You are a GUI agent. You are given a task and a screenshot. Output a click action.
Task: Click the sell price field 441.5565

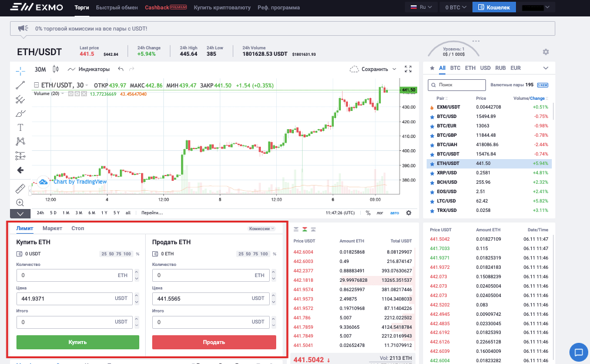211,299
